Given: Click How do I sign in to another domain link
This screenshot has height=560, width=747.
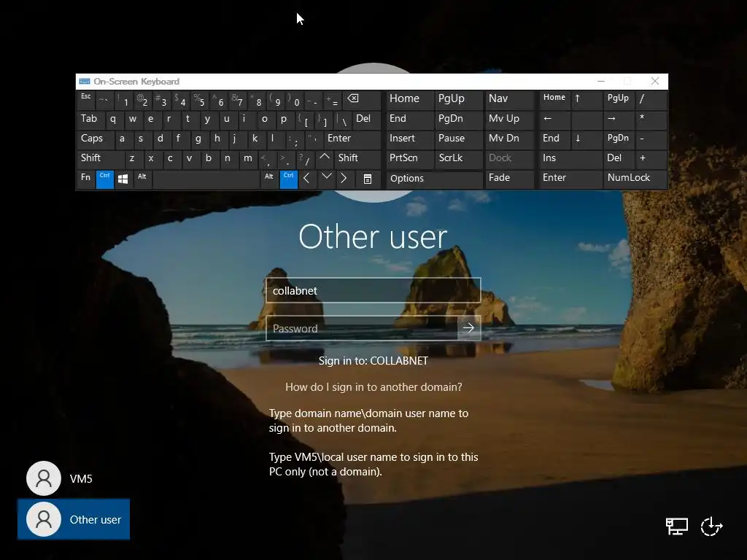Looking at the screenshot, I should point(373,386).
